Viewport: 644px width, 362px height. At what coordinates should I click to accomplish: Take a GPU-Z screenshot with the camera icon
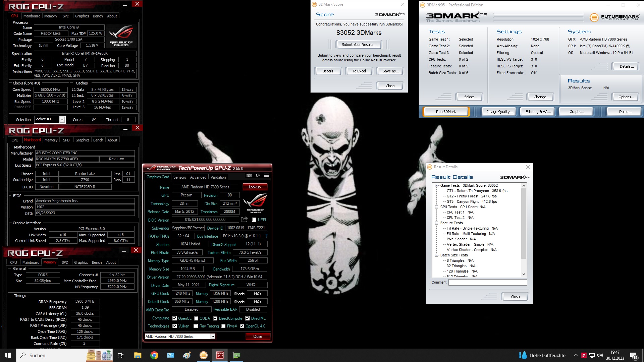[x=249, y=175]
